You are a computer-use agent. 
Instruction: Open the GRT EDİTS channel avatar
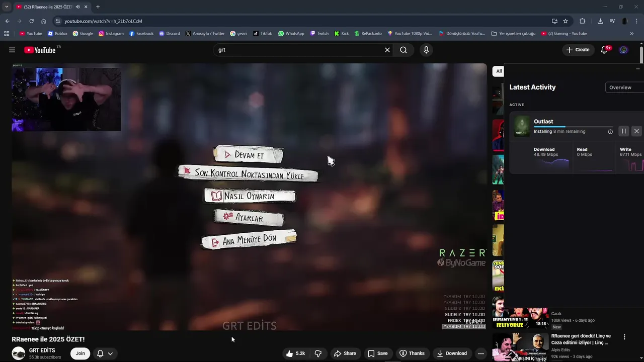[19, 353]
